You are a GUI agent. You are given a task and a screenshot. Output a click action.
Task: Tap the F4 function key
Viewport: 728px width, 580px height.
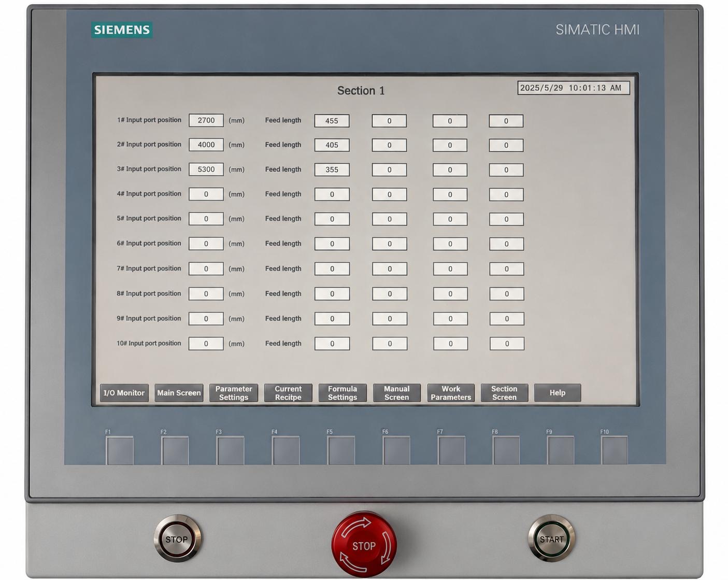286,450
